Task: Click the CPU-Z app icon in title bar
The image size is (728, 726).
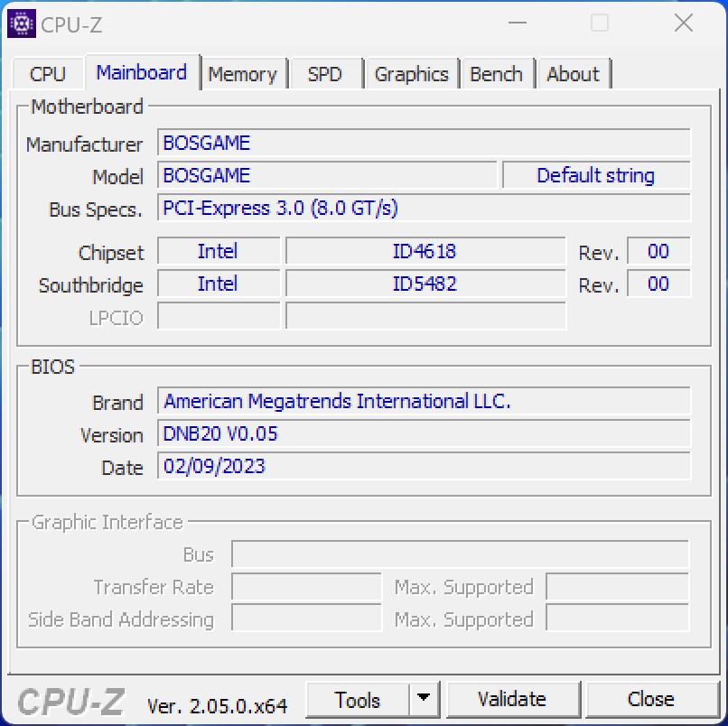Action: (22, 23)
